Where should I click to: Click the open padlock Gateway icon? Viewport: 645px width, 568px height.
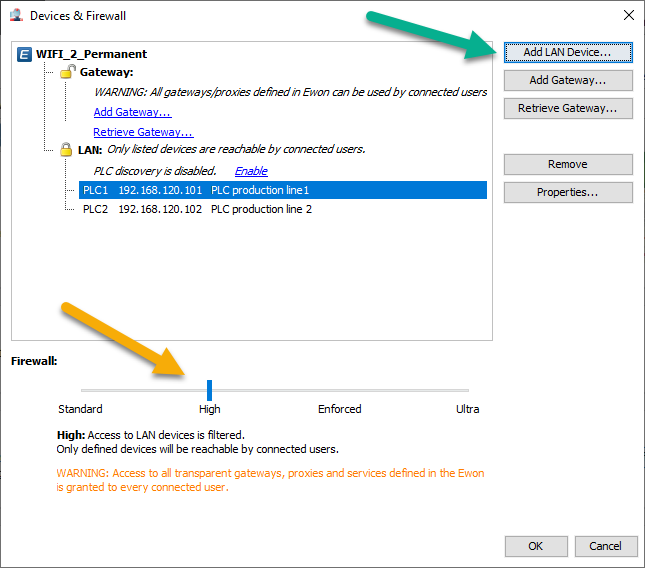[67, 72]
